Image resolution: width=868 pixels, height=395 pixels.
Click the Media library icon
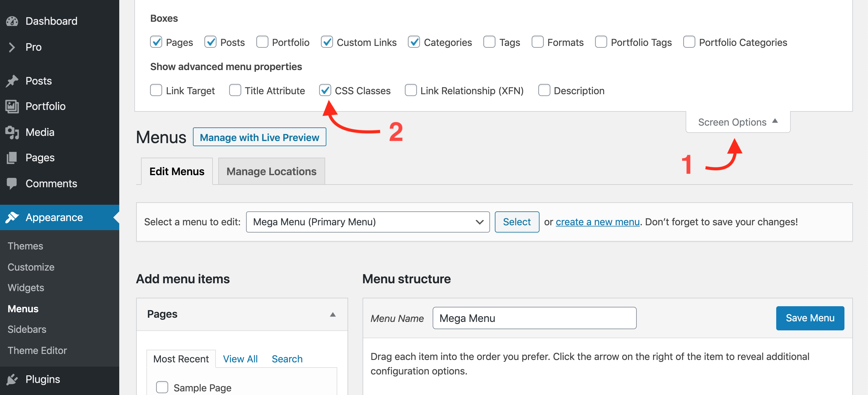tap(12, 132)
